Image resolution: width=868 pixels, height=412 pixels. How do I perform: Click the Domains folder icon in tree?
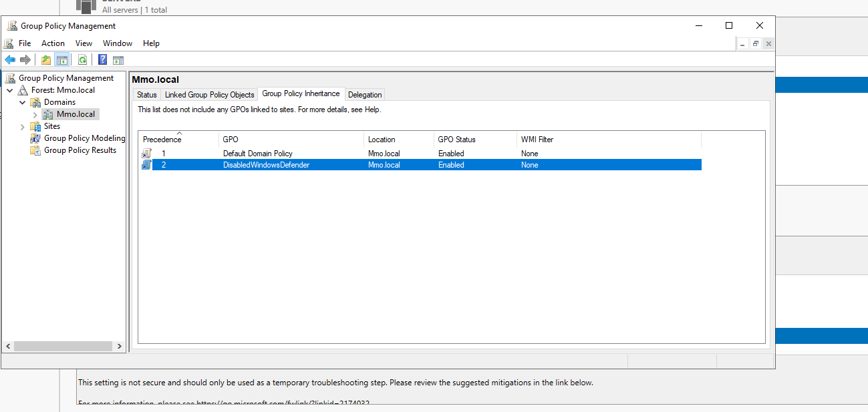click(x=36, y=102)
